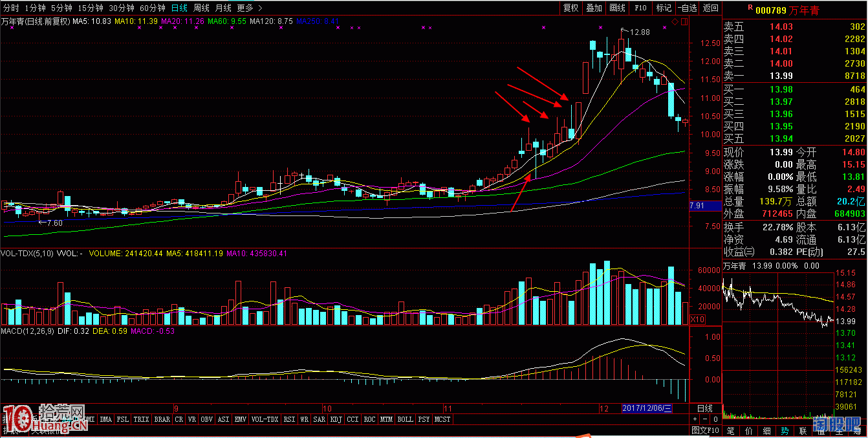Switch to 分时 intraday chart
Screen dimensions: 868x438
12,8
